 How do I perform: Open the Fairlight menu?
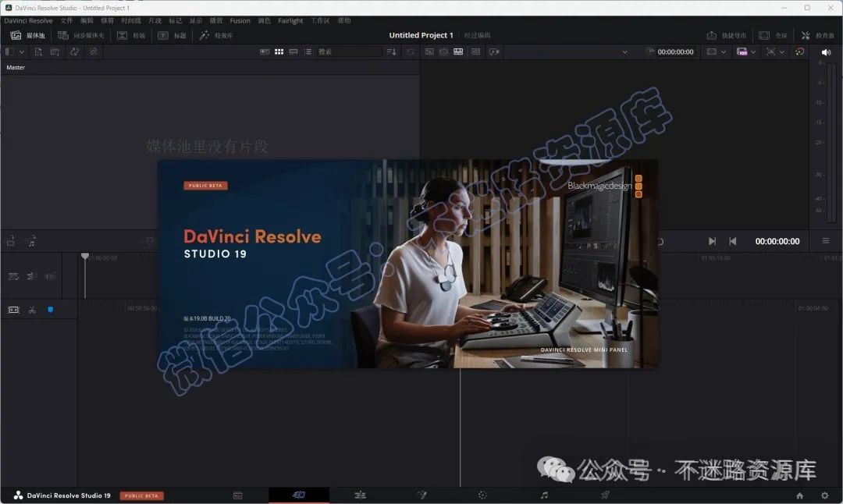click(290, 20)
